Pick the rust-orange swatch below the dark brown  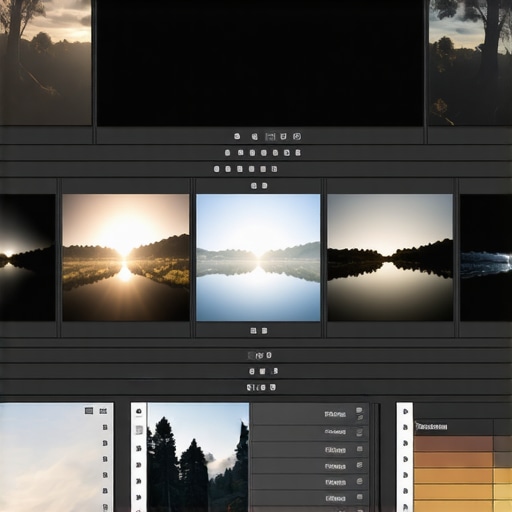[453, 460]
